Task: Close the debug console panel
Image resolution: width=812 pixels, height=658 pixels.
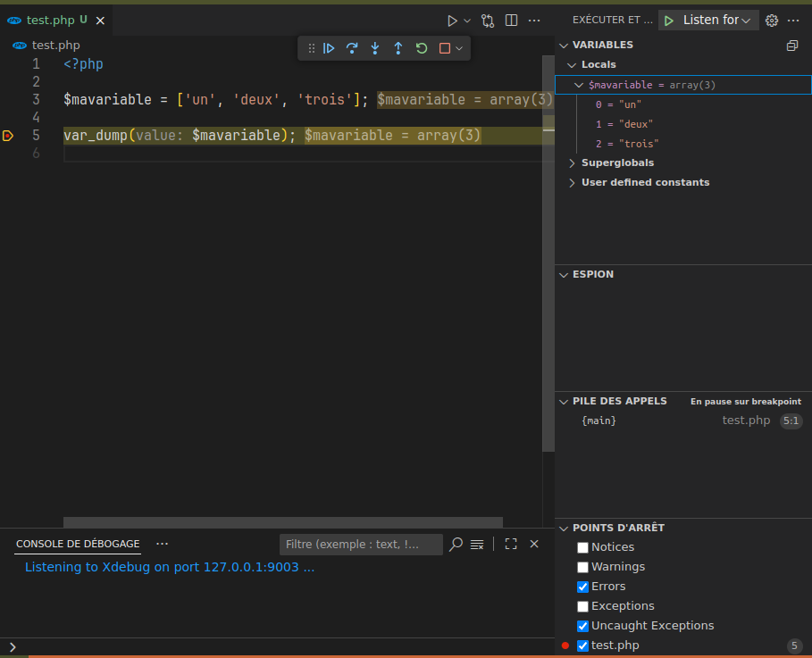Action: point(534,544)
